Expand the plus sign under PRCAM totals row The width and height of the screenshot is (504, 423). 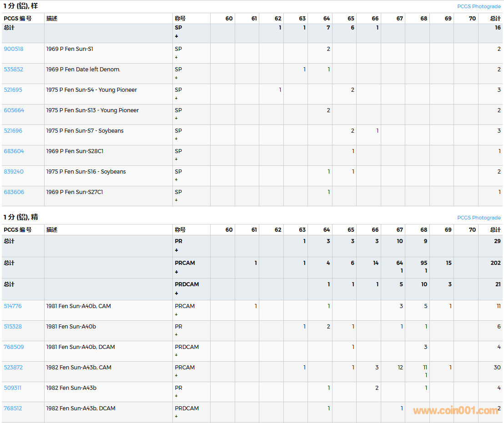point(176,272)
